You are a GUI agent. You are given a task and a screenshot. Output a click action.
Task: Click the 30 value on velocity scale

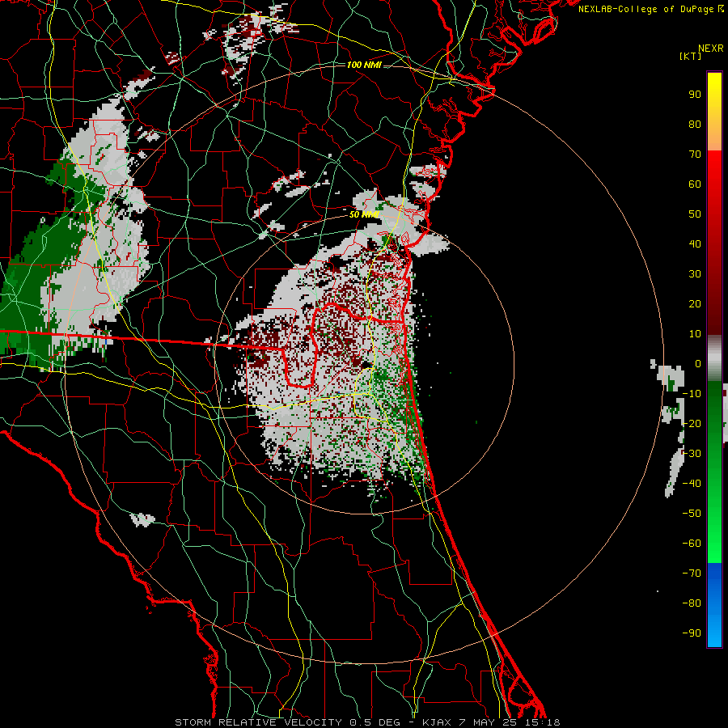click(695, 274)
